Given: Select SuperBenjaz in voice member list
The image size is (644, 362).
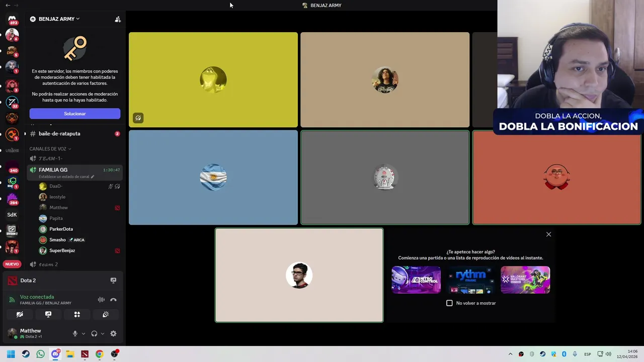Looking at the screenshot, I should 79,250.
